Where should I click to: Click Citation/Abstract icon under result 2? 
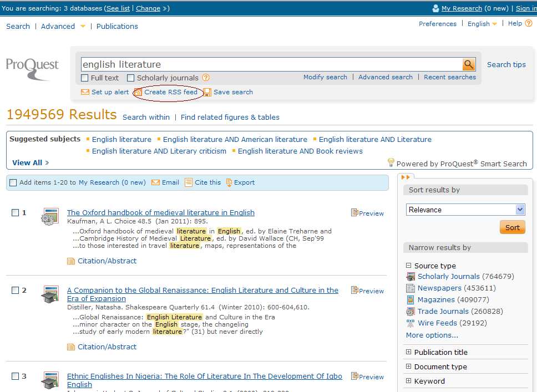tap(71, 347)
